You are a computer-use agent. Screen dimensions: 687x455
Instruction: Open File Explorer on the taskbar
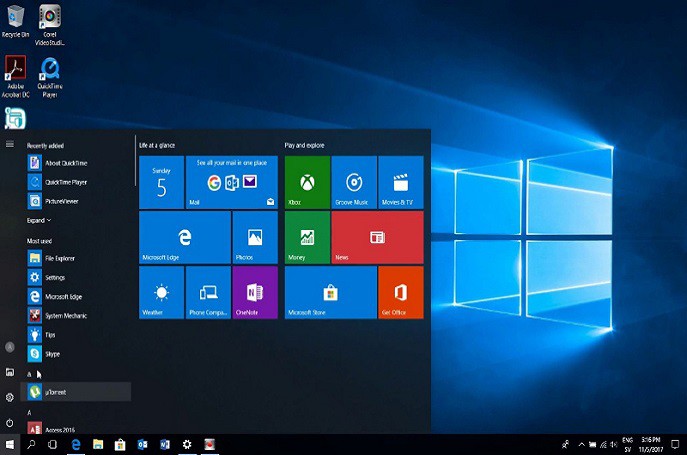[x=98, y=444]
